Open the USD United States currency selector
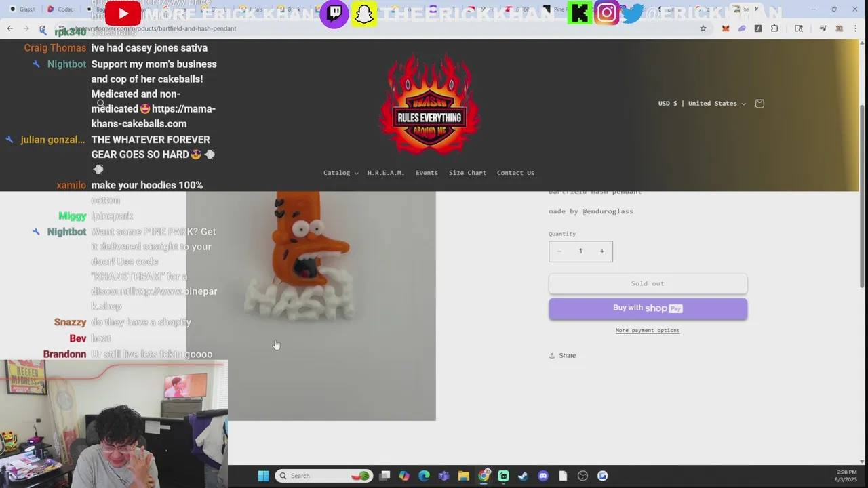Image resolution: width=868 pixels, height=488 pixels. click(x=702, y=104)
